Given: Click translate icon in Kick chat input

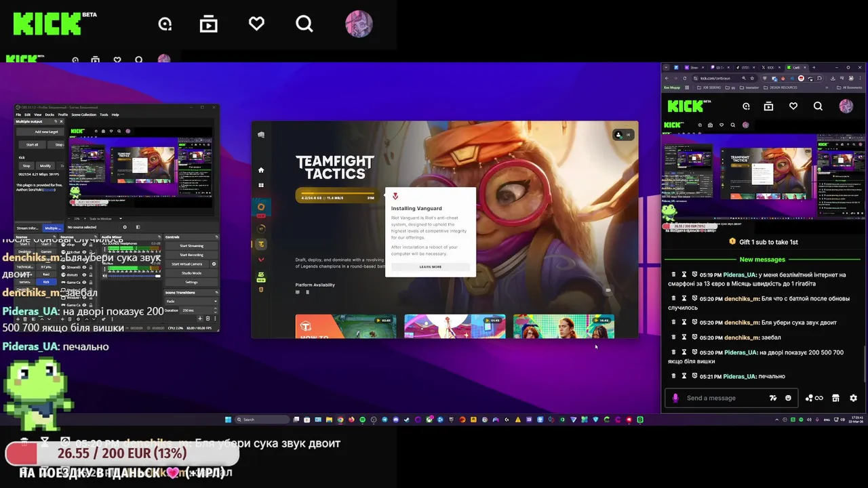Looking at the screenshot, I should point(773,398).
